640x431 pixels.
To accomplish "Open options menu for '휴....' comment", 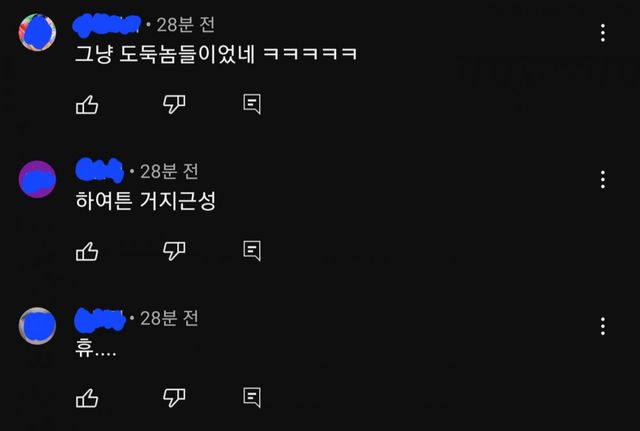I will (x=602, y=326).
